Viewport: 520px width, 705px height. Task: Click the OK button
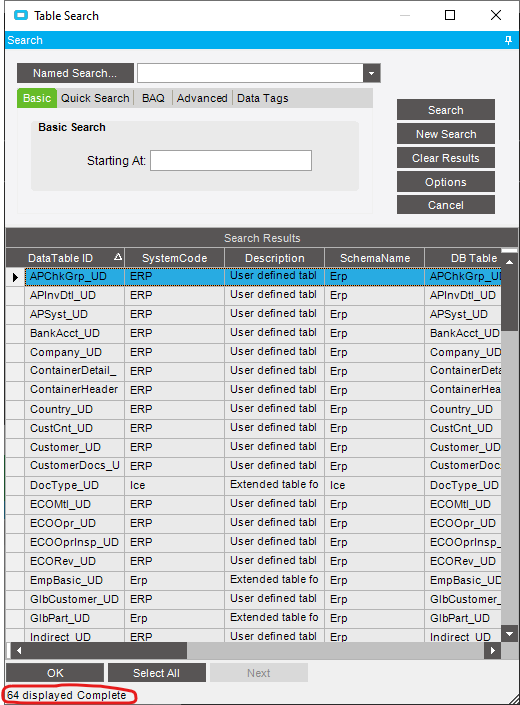55,673
